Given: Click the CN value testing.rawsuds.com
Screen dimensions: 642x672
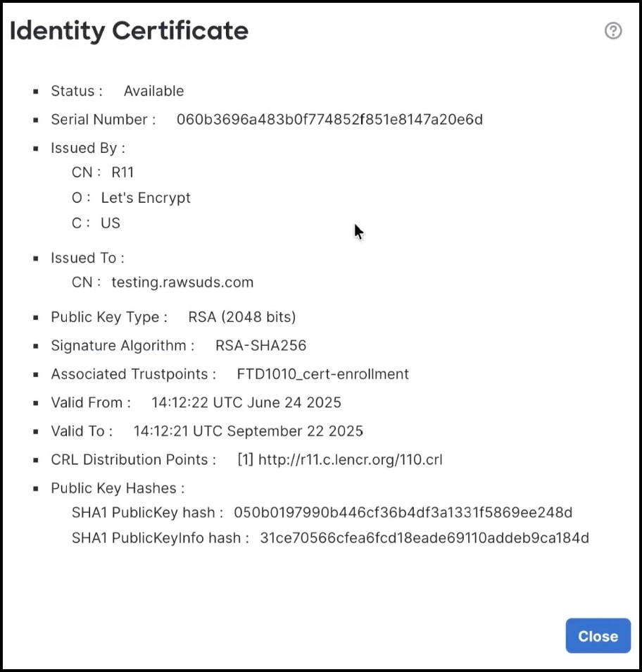Looking at the screenshot, I should click(x=182, y=282).
